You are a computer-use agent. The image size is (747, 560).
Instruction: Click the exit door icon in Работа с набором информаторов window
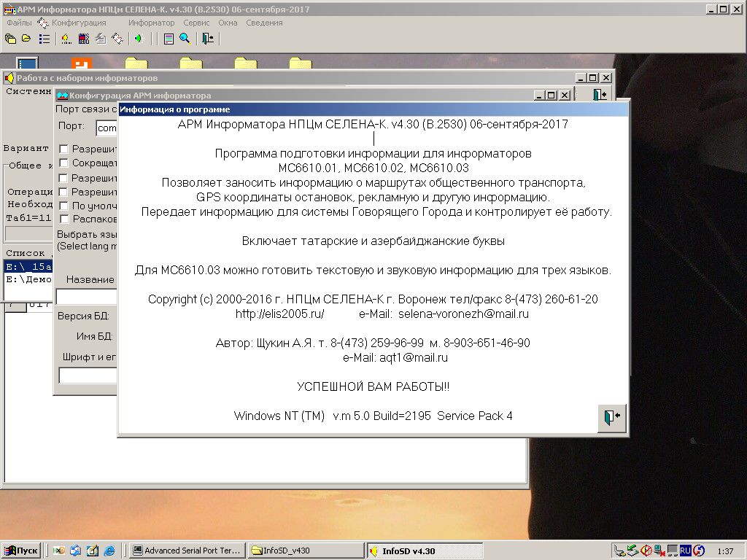point(600,94)
